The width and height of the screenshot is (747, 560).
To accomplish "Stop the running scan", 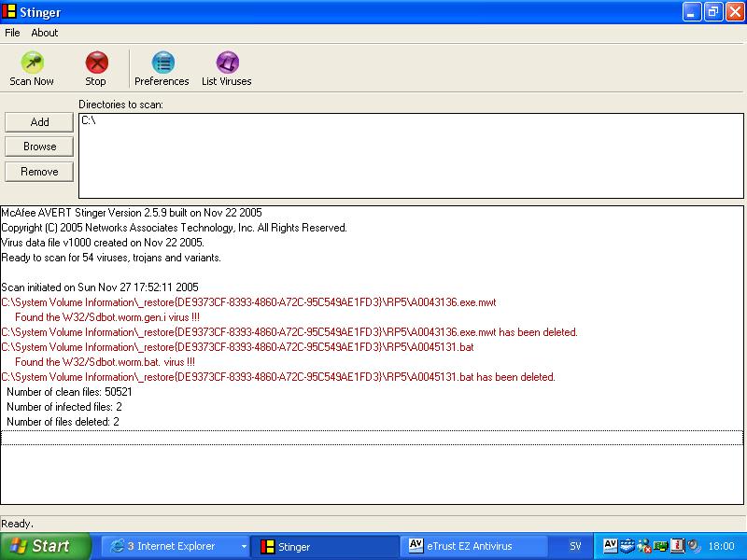I will [x=96, y=69].
